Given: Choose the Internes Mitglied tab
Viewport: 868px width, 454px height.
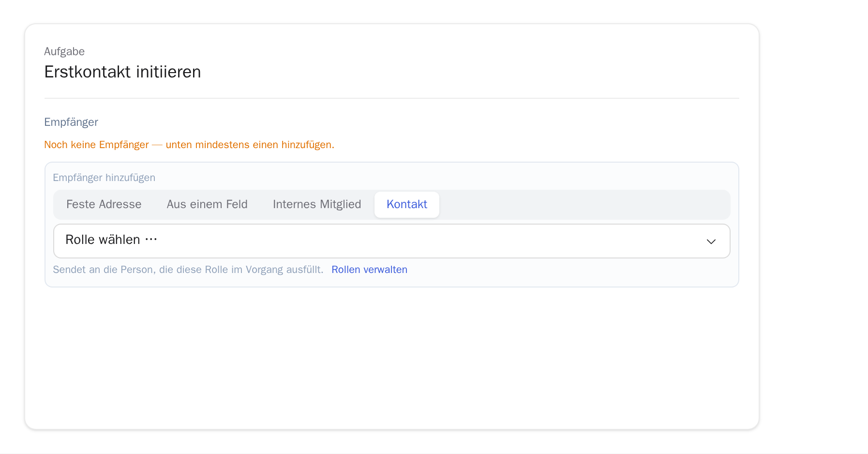Looking at the screenshot, I should point(317,204).
